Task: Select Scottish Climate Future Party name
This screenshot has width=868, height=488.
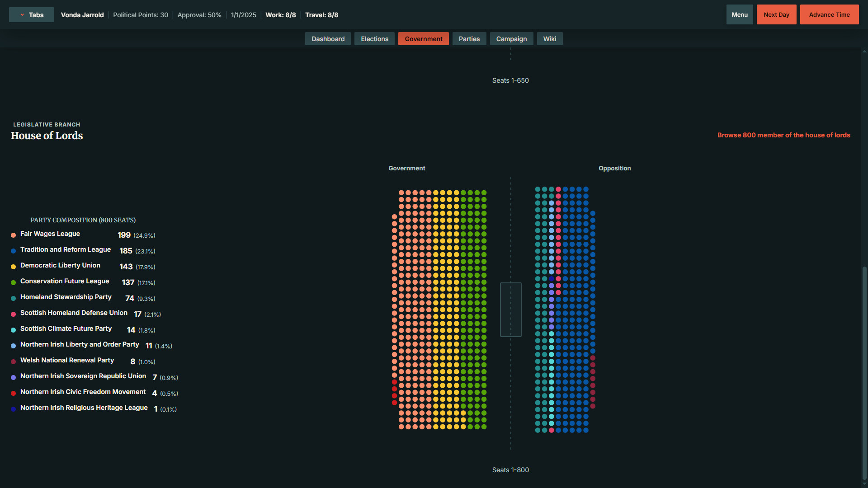Action: click(x=66, y=328)
